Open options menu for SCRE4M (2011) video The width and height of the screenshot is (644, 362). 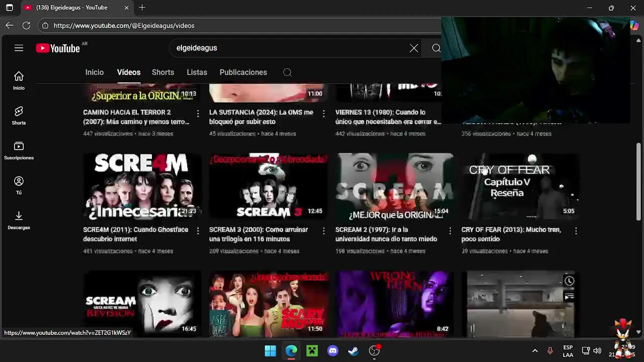(x=198, y=231)
